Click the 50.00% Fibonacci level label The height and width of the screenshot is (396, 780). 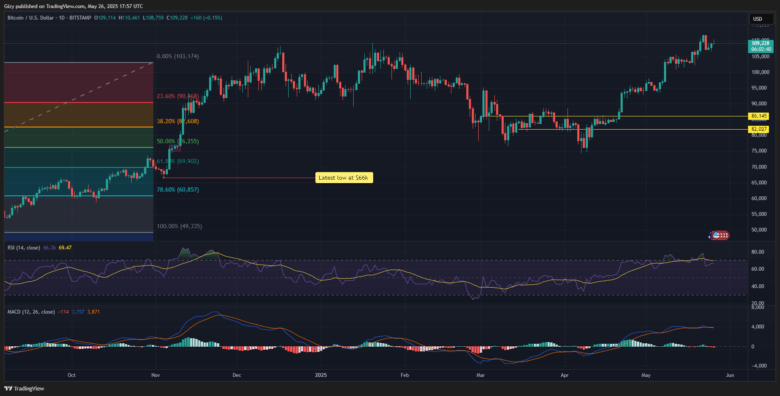[x=178, y=141]
